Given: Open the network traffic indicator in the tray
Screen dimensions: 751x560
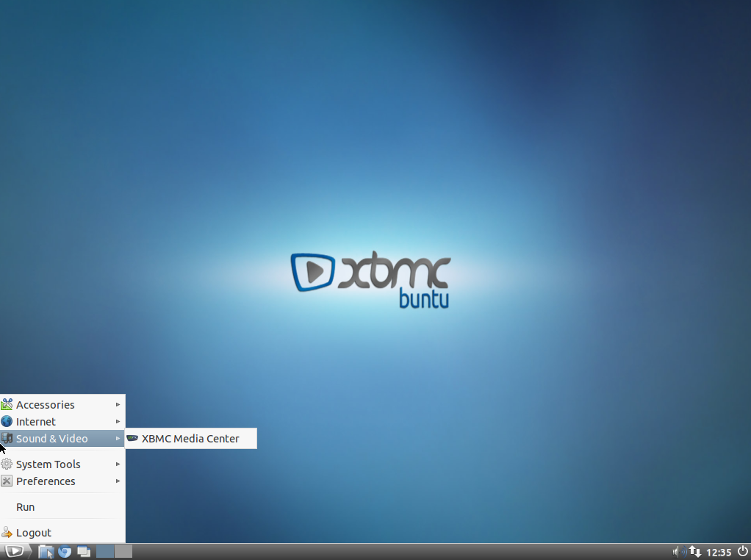Looking at the screenshot, I should click(x=694, y=551).
